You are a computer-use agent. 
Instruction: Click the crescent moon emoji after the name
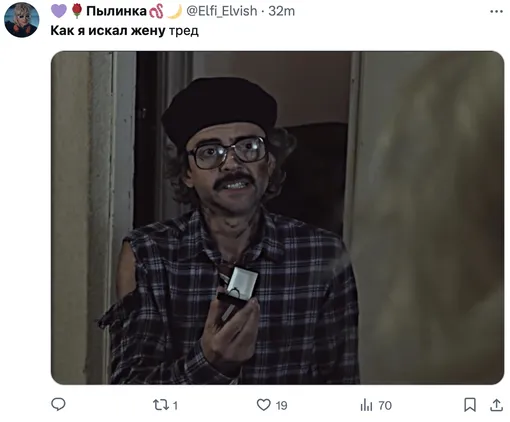click(174, 11)
